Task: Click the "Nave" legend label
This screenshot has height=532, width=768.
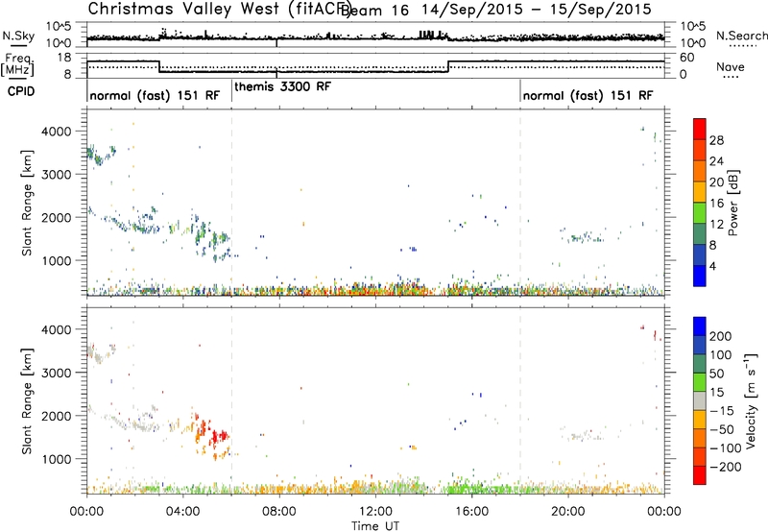Action: (731, 66)
